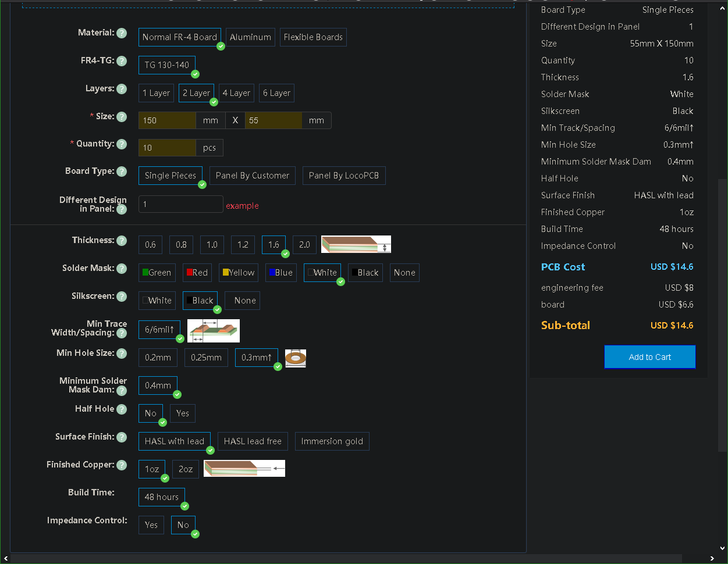Open the red example link

[x=243, y=206]
